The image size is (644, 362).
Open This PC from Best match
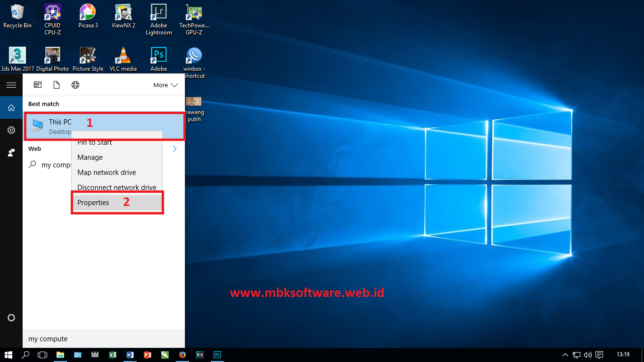click(60, 122)
